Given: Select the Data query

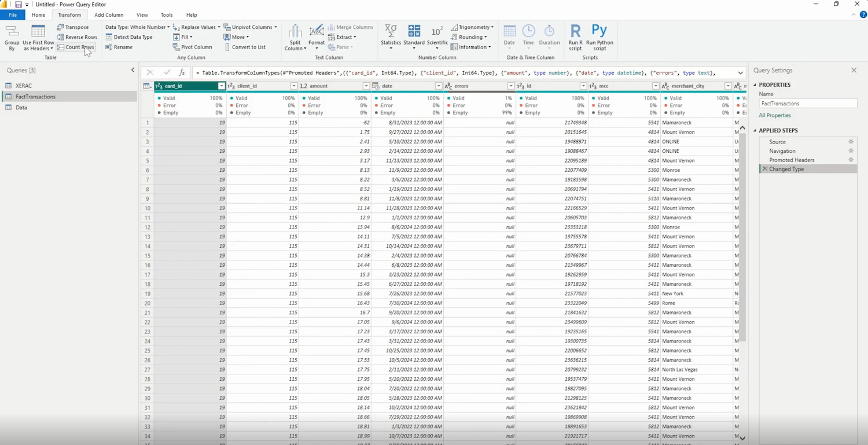Looking at the screenshot, I should click(x=69, y=108).
